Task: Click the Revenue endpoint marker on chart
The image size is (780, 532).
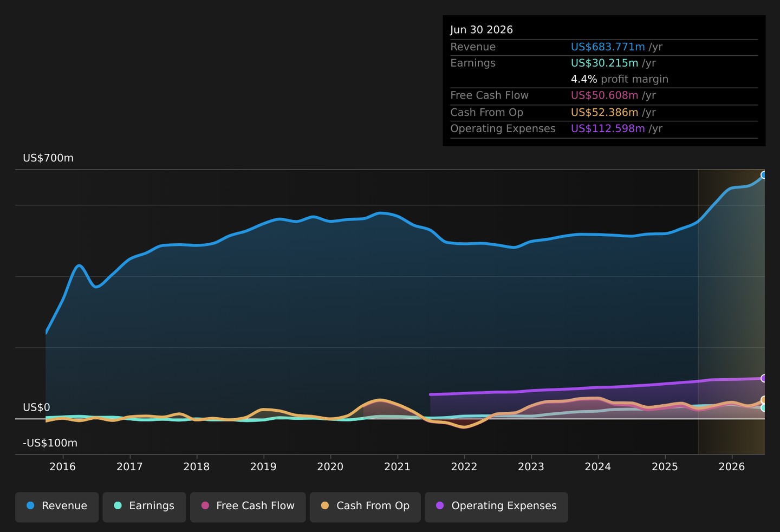Action: (x=764, y=175)
